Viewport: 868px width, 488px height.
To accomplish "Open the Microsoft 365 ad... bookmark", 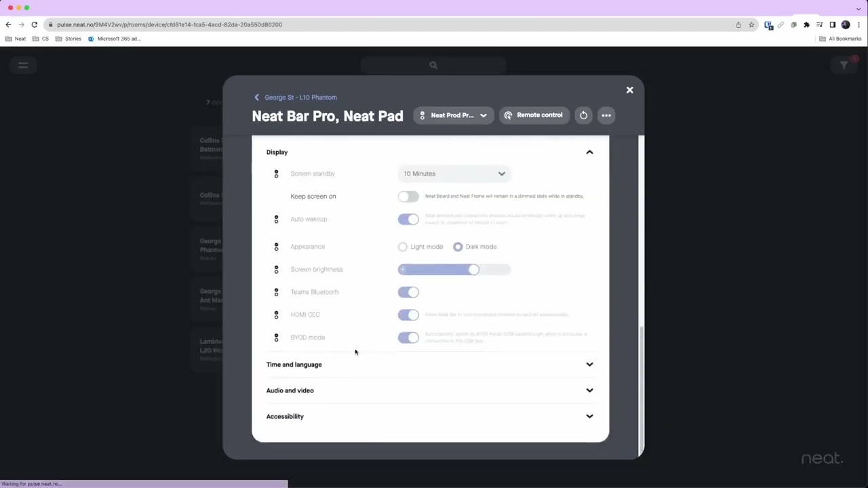I will click(114, 39).
